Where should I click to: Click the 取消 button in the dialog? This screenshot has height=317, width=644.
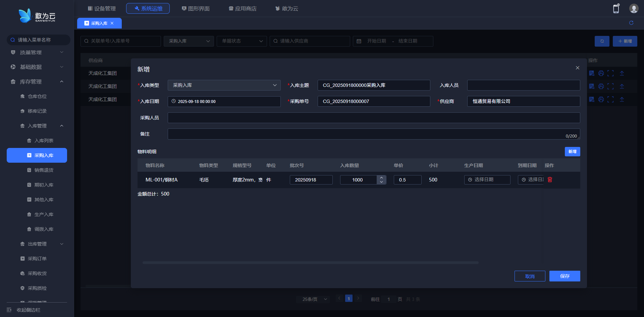click(x=530, y=276)
